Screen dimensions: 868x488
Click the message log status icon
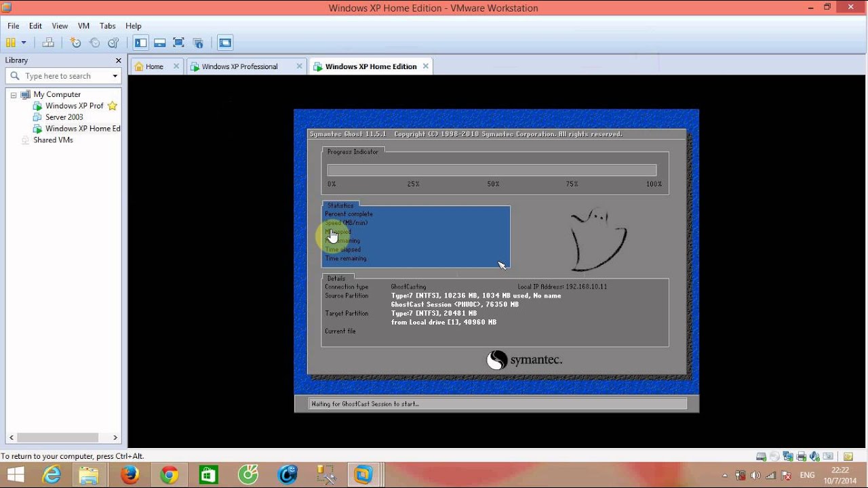coord(848,457)
